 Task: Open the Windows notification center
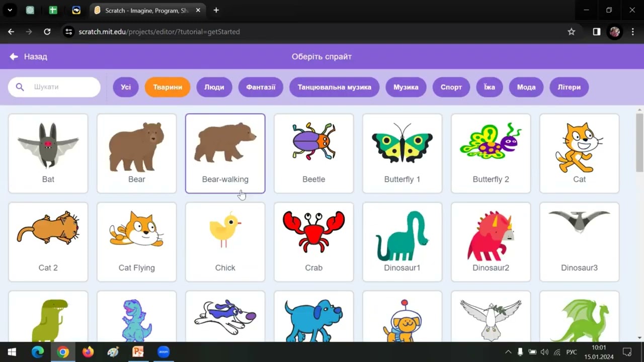pos(627,352)
